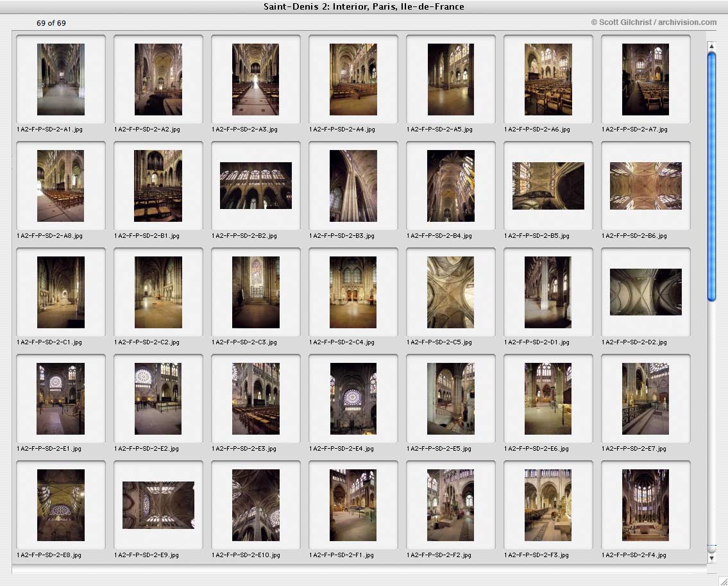This screenshot has width=728, height=586.
Task: Click the Saint-Denis 2: Interior window title
Action: click(x=364, y=6)
